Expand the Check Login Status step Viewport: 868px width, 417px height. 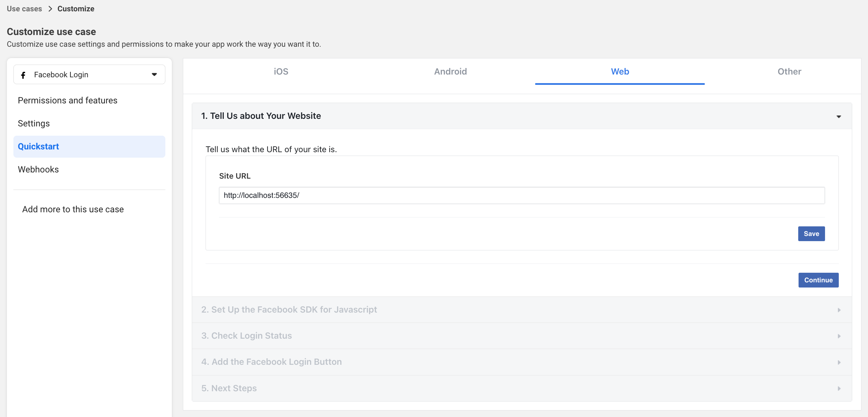point(839,336)
